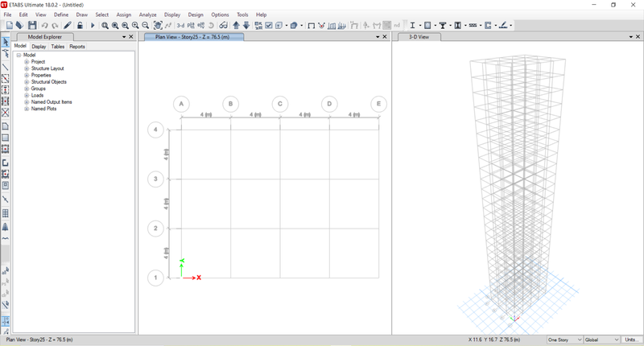This screenshot has height=346, width=644.
Task: Open the One Story dropdown
Action: click(564, 340)
